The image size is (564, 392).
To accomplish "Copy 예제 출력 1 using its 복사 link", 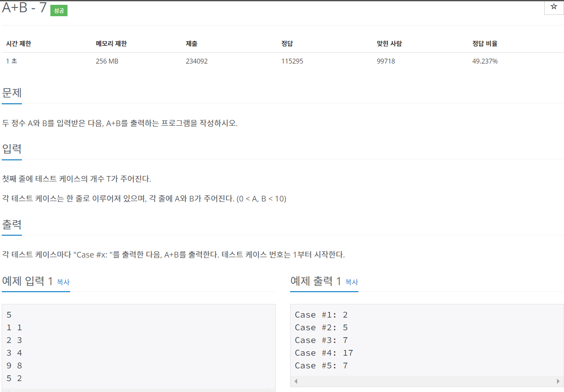I will tap(351, 283).
